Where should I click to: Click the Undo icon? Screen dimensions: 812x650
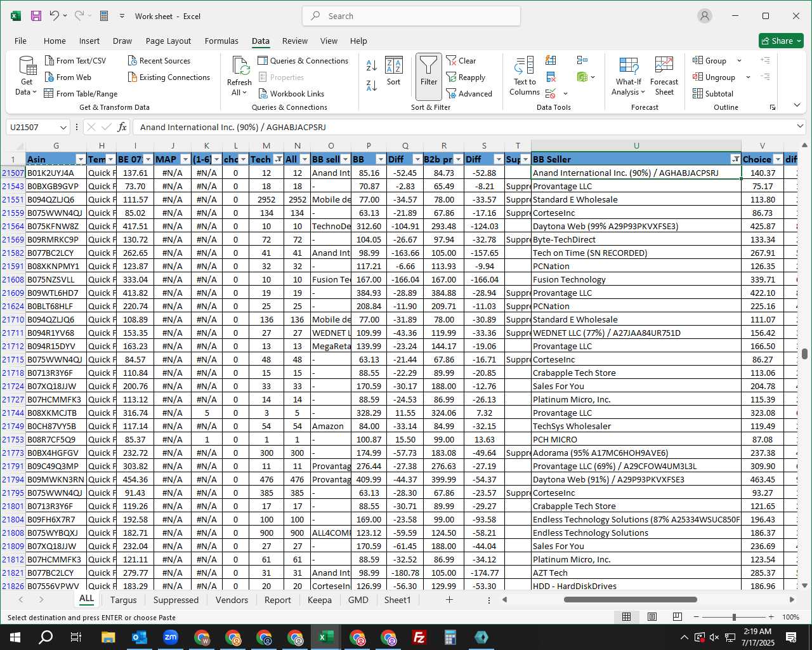click(x=55, y=16)
